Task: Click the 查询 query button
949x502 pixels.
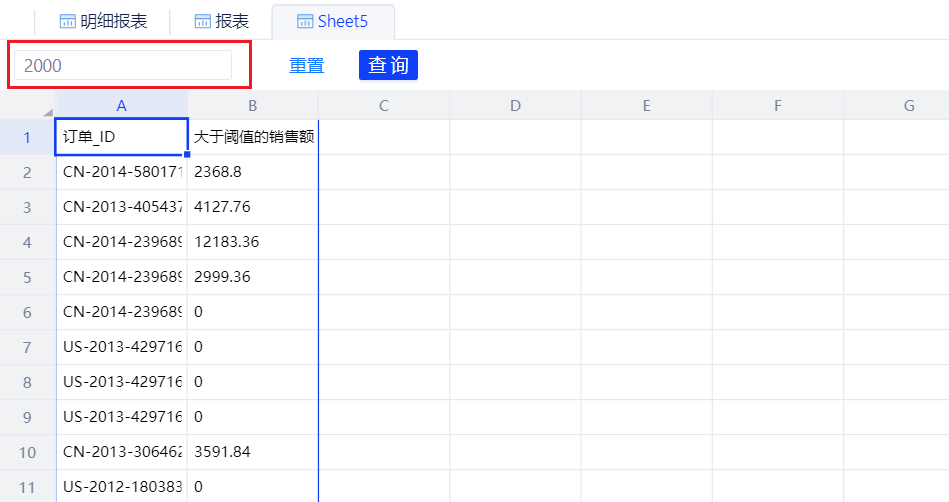Action: (x=388, y=65)
